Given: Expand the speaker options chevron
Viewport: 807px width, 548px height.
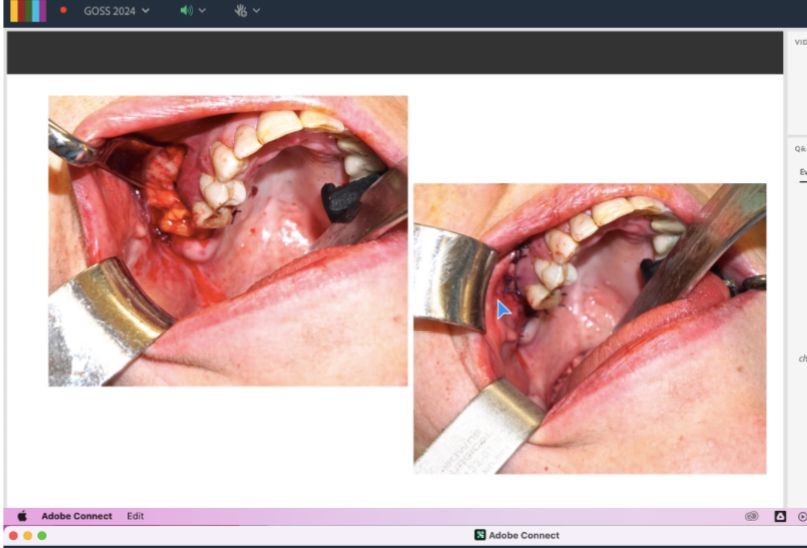Looking at the screenshot, I should [202, 10].
